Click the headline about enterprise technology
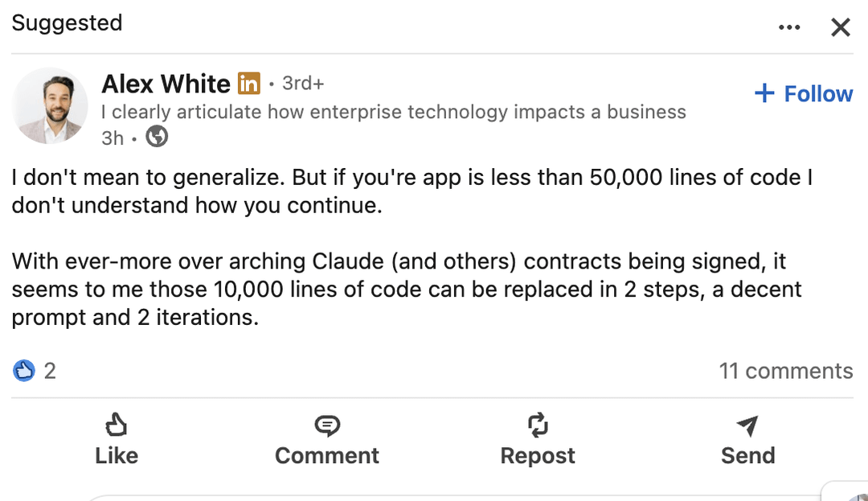This screenshot has width=868, height=501. 394,112
